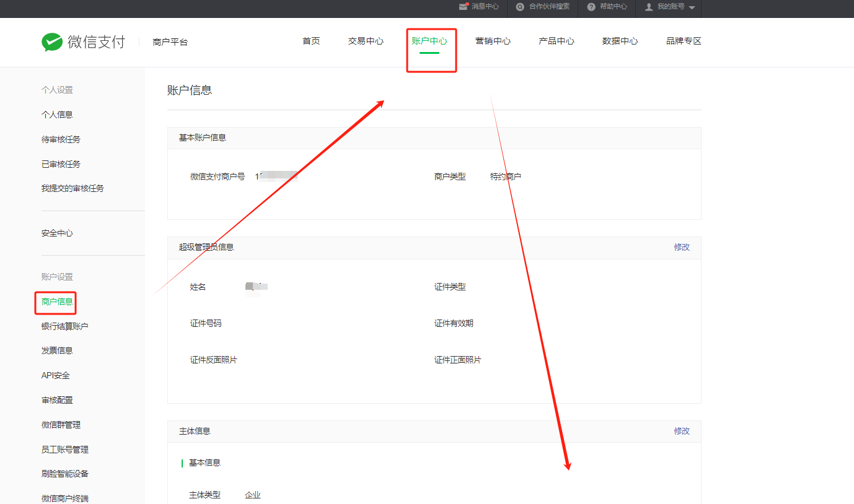The height and width of the screenshot is (504, 854).
Task: Click the 基本信息 subsection heading
Action: point(205,463)
